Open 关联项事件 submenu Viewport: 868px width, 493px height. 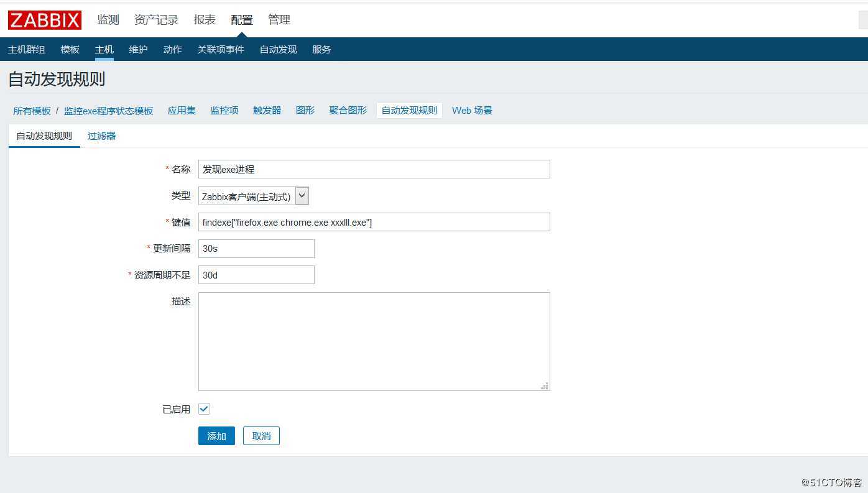click(221, 49)
